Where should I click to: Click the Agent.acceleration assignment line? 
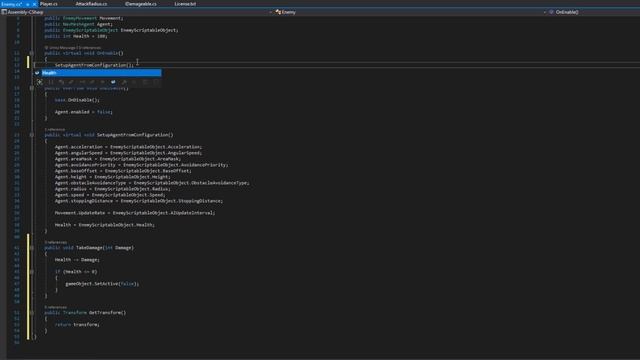(x=129, y=147)
